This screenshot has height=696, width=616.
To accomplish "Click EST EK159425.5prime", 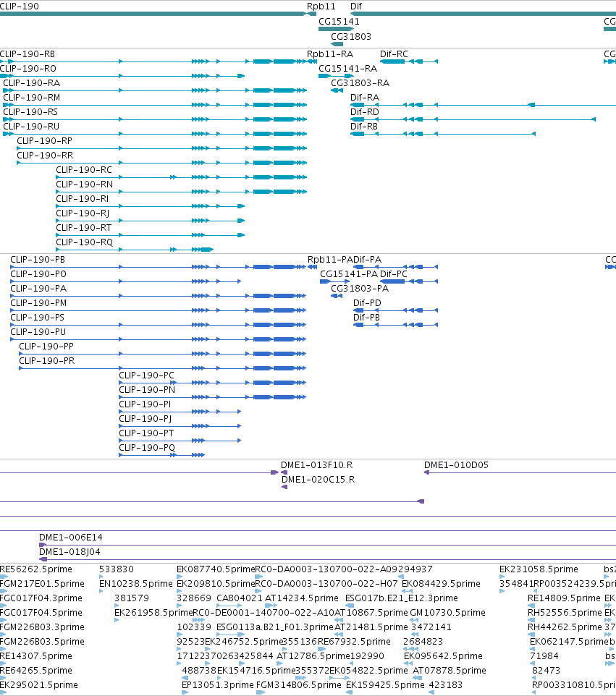I will point(385,685).
